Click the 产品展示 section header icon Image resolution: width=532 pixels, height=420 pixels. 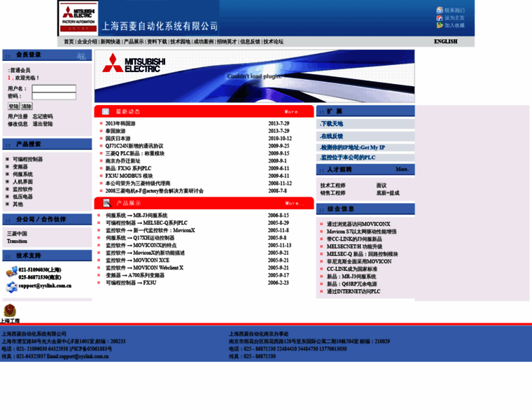[107, 203]
